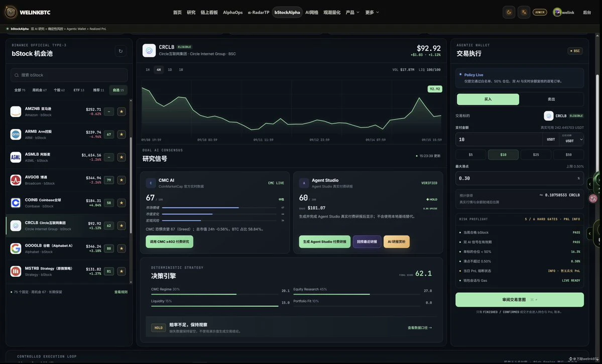Click score badge 67 on ARMB row
Screen dimensions: 602x364
point(109,135)
